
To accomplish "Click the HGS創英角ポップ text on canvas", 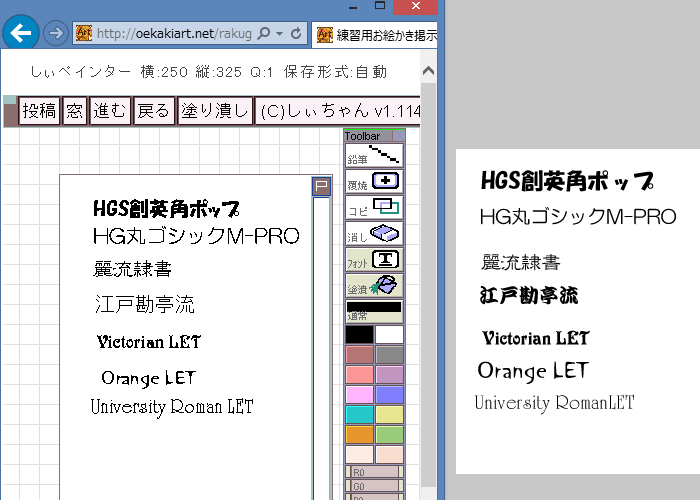I will (167, 208).
